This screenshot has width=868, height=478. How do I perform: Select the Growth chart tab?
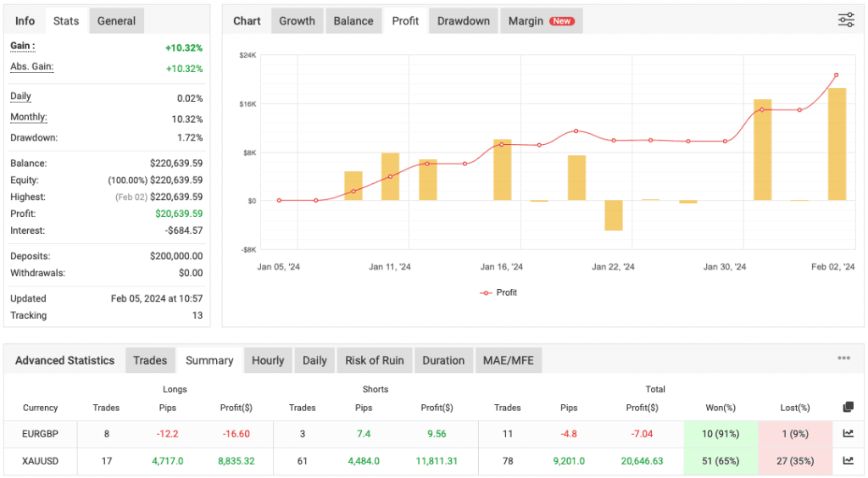(297, 20)
